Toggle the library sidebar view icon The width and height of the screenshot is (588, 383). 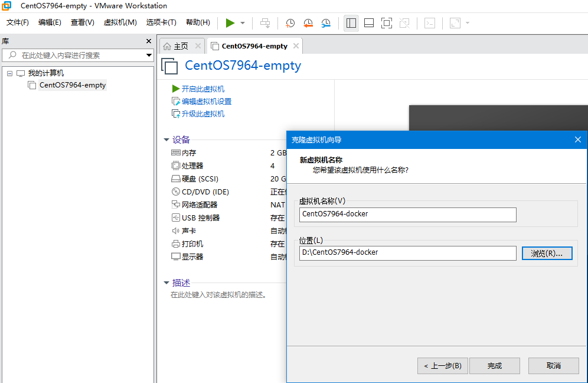351,23
